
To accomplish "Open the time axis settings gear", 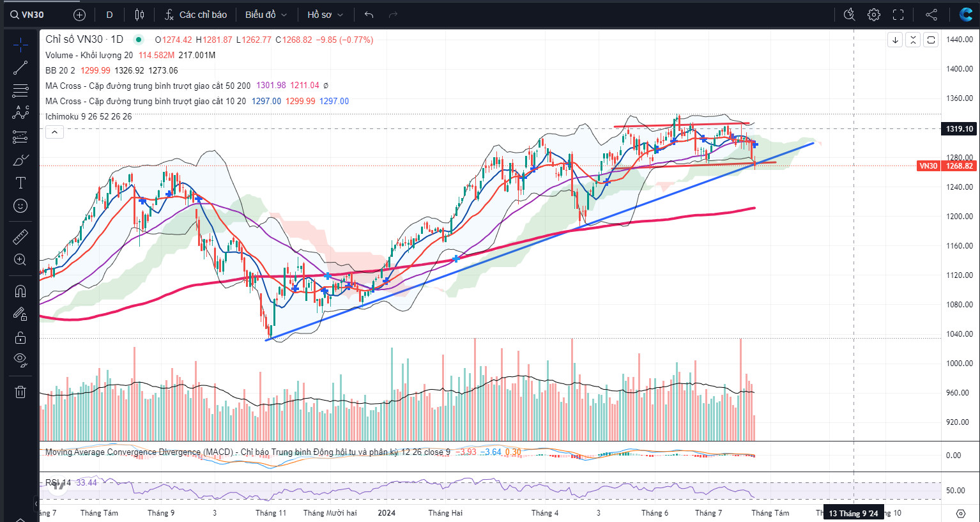I will pyautogui.click(x=960, y=513).
